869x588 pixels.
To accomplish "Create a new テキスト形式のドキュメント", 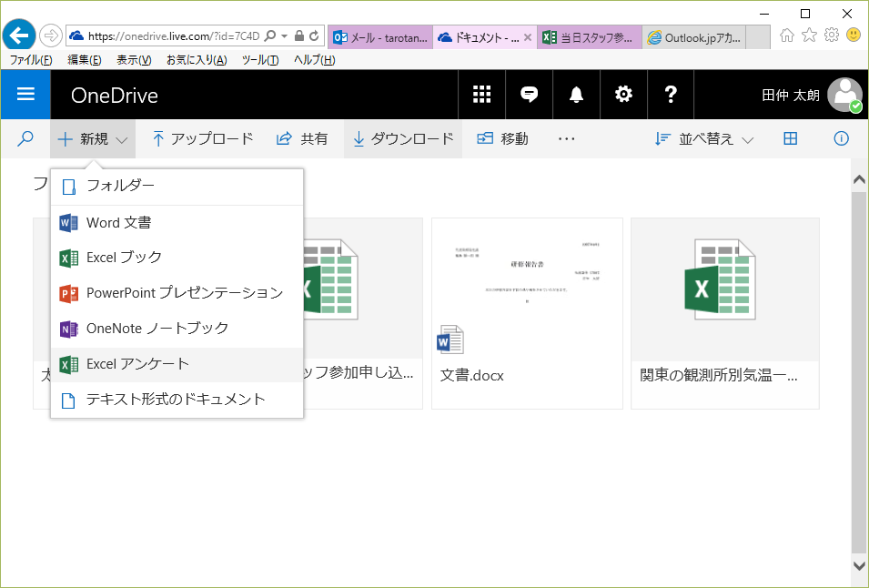I will [x=177, y=400].
